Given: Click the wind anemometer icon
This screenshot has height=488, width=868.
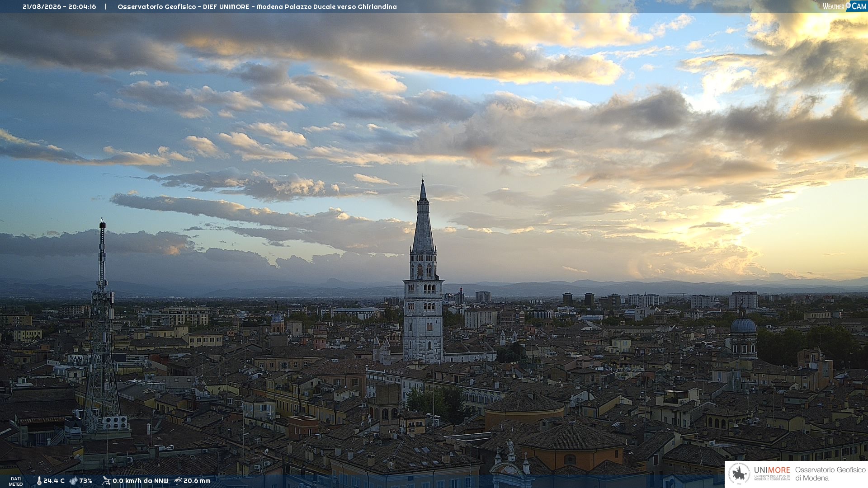Looking at the screenshot, I should tap(106, 481).
